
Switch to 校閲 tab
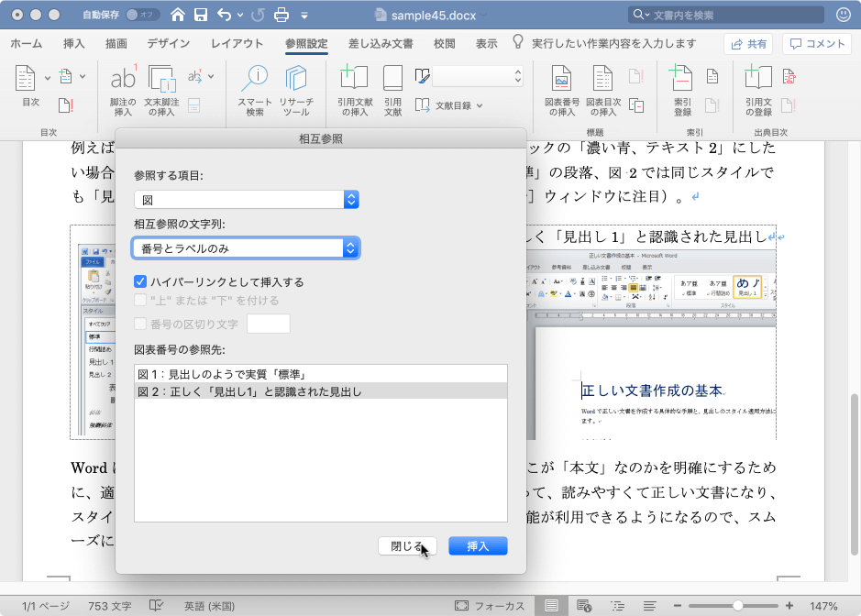(x=444, y=43)
